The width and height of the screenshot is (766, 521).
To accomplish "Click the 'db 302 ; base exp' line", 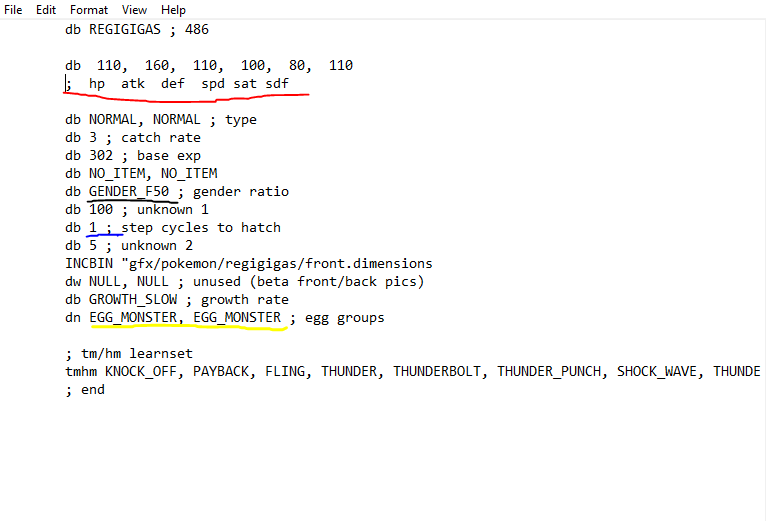I will (132, 156).
